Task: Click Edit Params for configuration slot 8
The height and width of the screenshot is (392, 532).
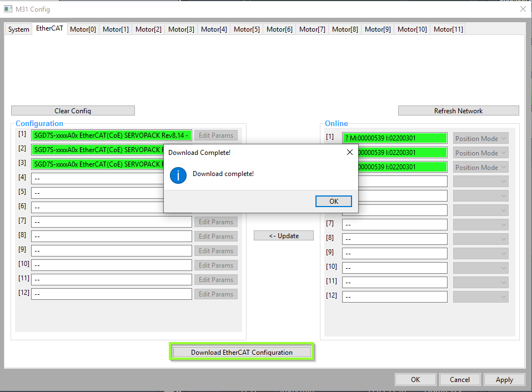Action: click(216, 237)
